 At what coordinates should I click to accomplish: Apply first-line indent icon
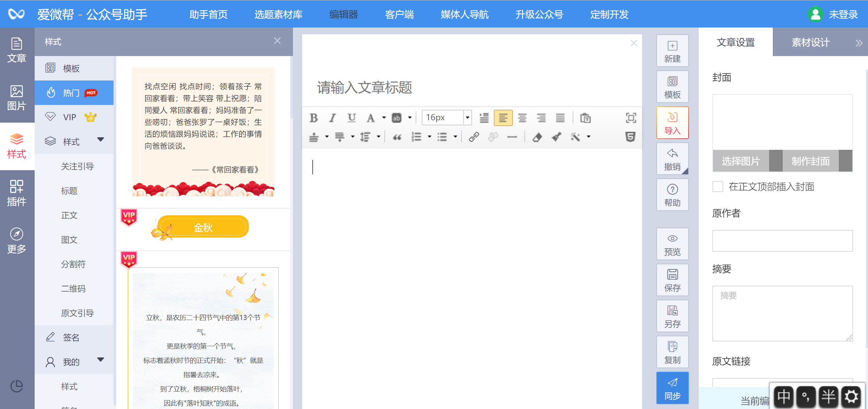pos(484,118)
